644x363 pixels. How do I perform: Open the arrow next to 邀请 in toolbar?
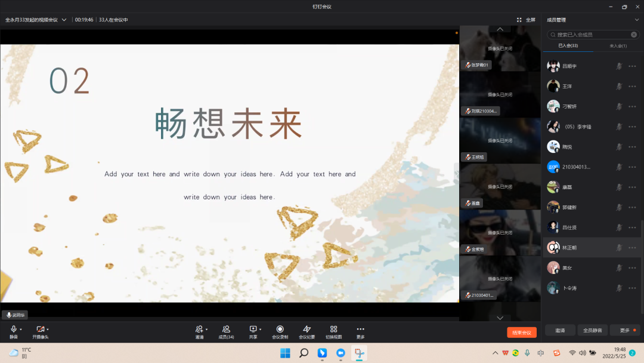207,330
